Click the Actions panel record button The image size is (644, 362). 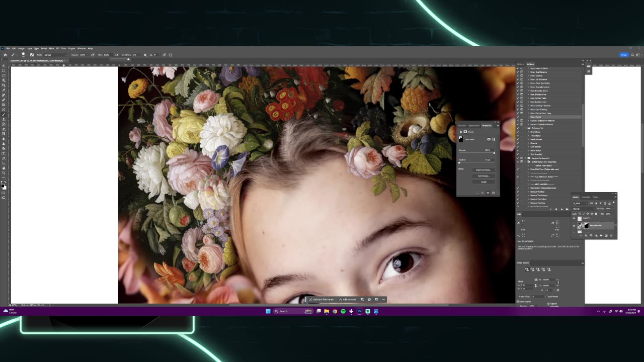[556, 209]
